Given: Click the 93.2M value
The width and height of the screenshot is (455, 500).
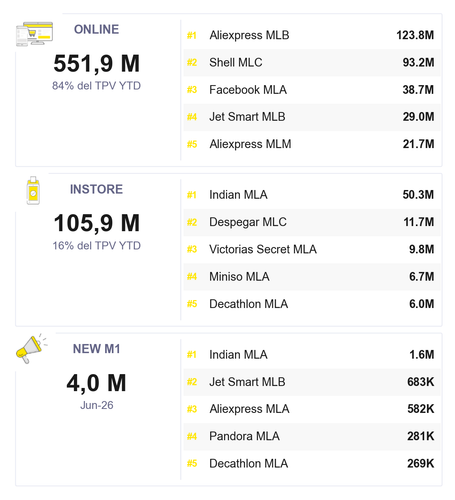Looking at the screenshot, I should (418, 63).
